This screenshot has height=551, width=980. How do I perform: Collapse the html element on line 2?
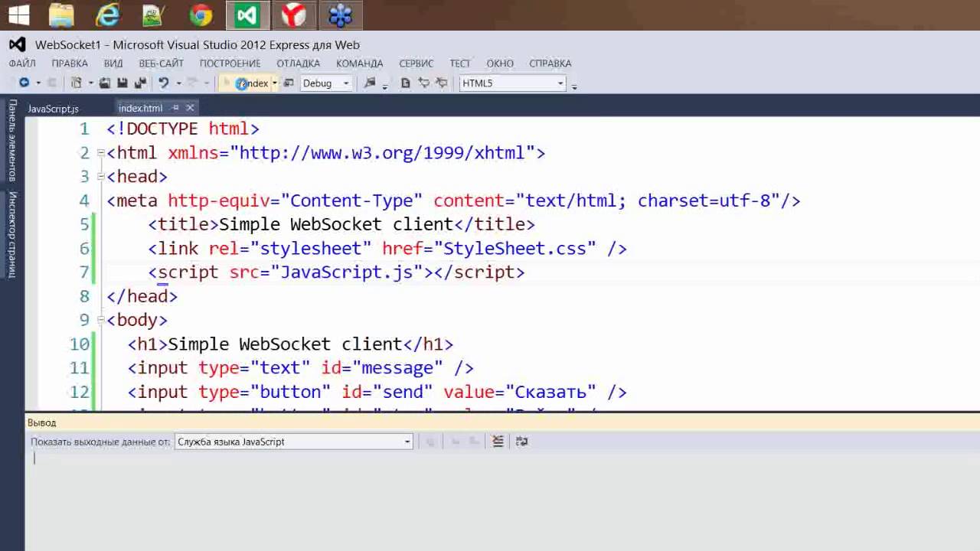(x=101, y=153)
